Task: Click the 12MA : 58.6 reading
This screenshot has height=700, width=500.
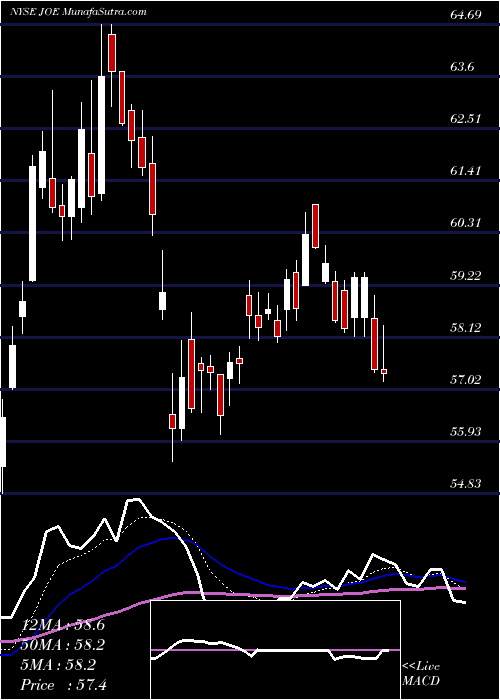Action: pyautogui.click(x=63, y=625)
